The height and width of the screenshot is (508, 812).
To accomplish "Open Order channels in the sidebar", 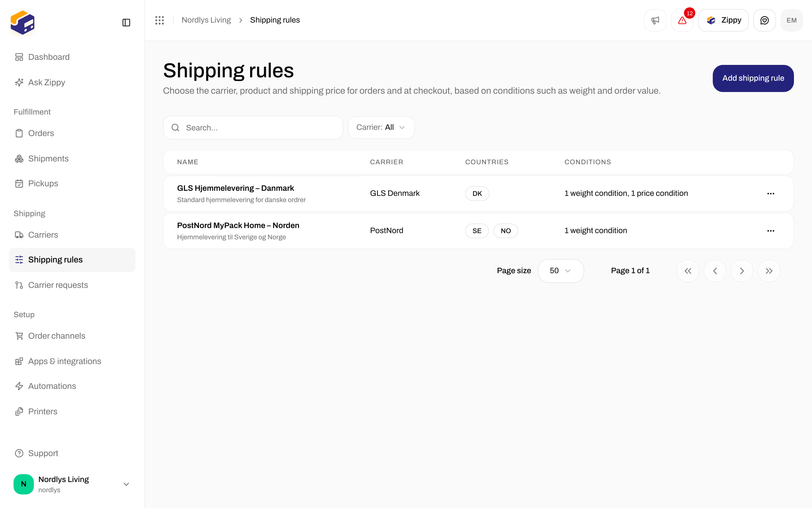I will tap(72, 336).
